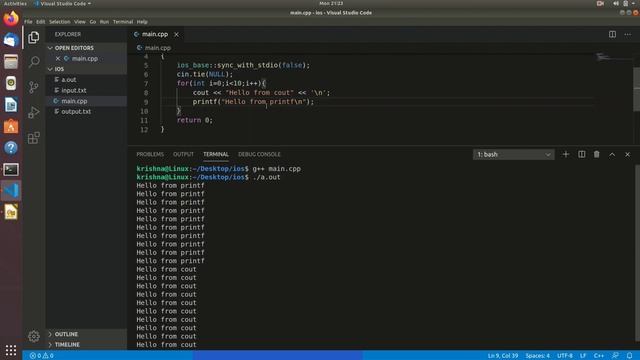Close the terminal panel

point(627,154)
